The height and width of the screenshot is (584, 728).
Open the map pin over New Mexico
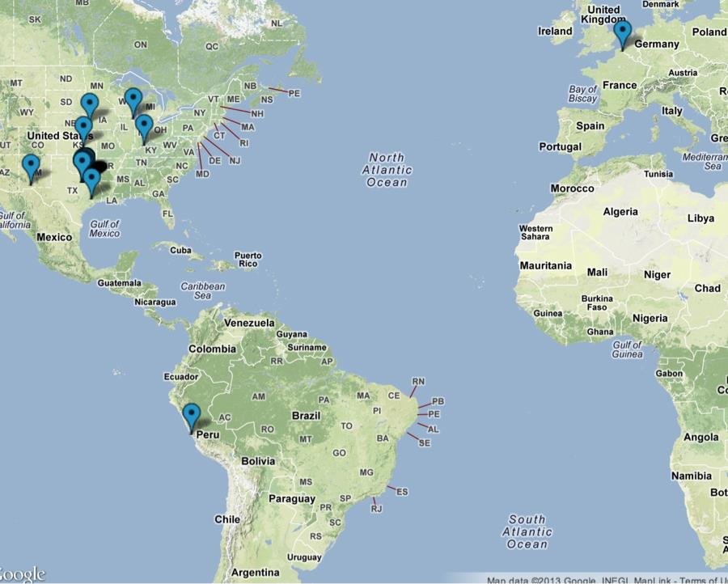tap(31, 168)
